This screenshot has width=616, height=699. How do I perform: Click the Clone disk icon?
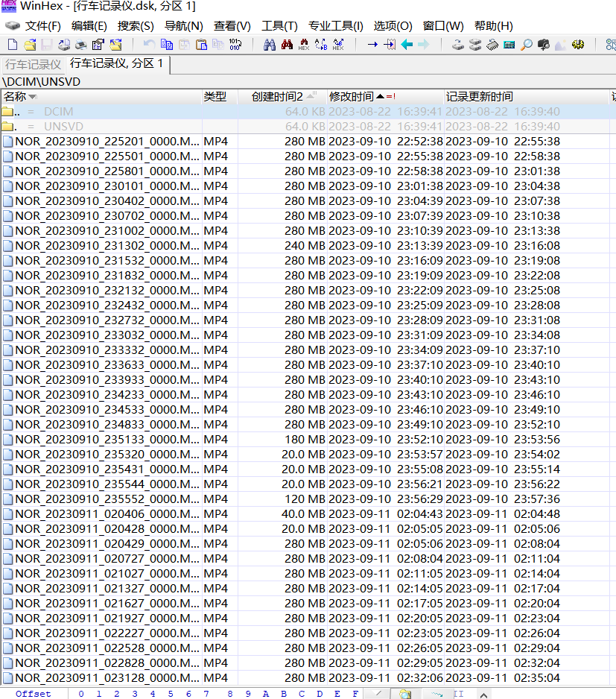pos(475,45)
